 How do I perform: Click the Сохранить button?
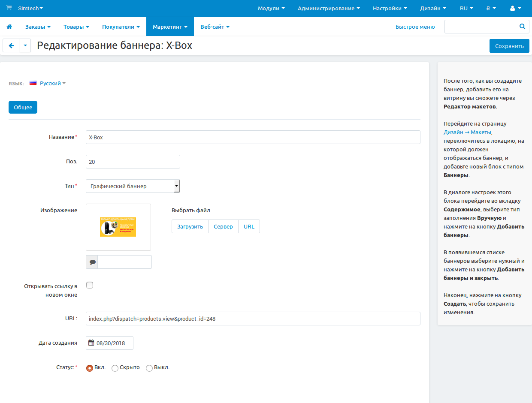(509, 46)
